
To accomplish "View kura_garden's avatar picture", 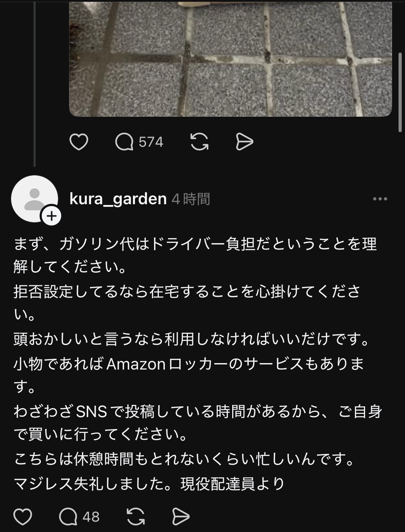I will point(35,199).
